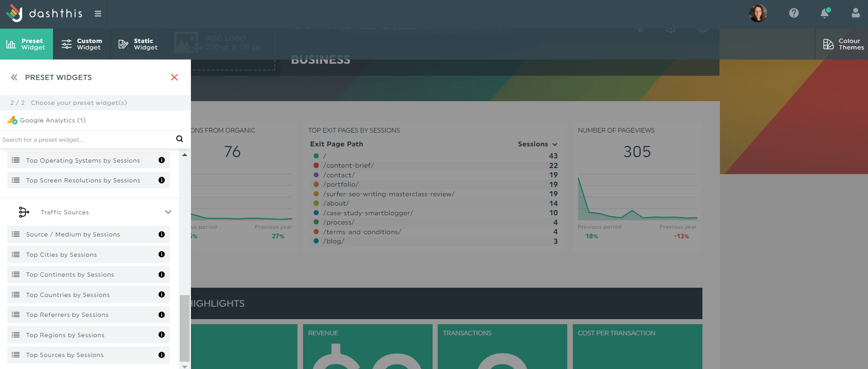Open the user profile photo avatar
The width and height of the screenshot is (868, 369).
click(x=758, y=13)
